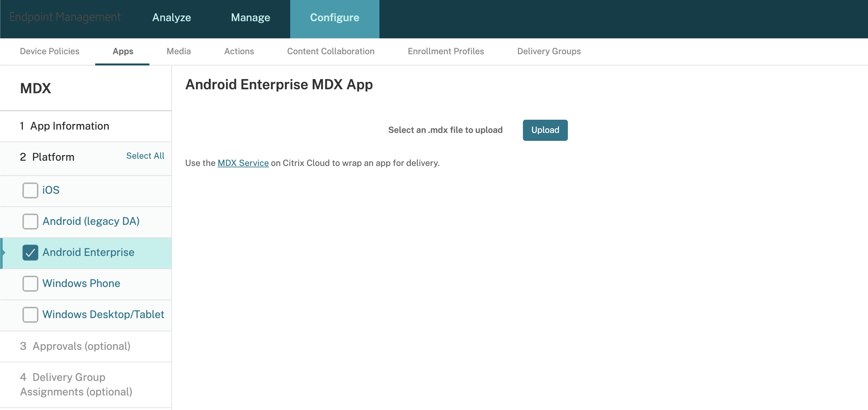Open step 1 App Information
Screen dimensions: 868x410
86,126
